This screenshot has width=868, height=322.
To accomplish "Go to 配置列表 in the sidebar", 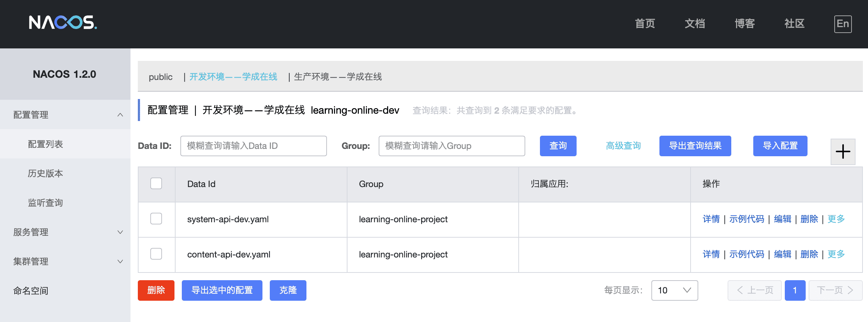I will tap(65, 144).
